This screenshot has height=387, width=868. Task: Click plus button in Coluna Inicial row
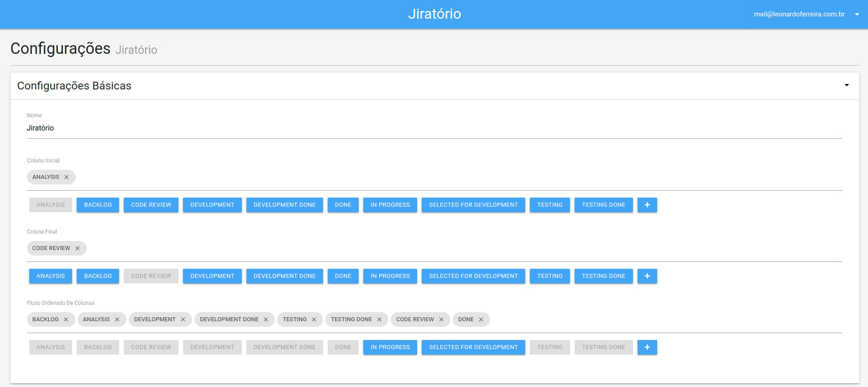(647, 205)
